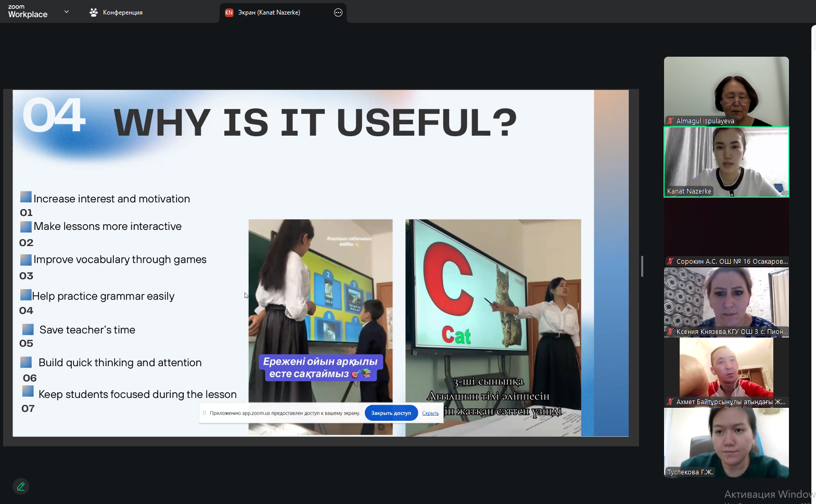Select Туспекова Г.Ж. video thumbnail
Screen dimensions: 816x504
(x=726, y=443)
